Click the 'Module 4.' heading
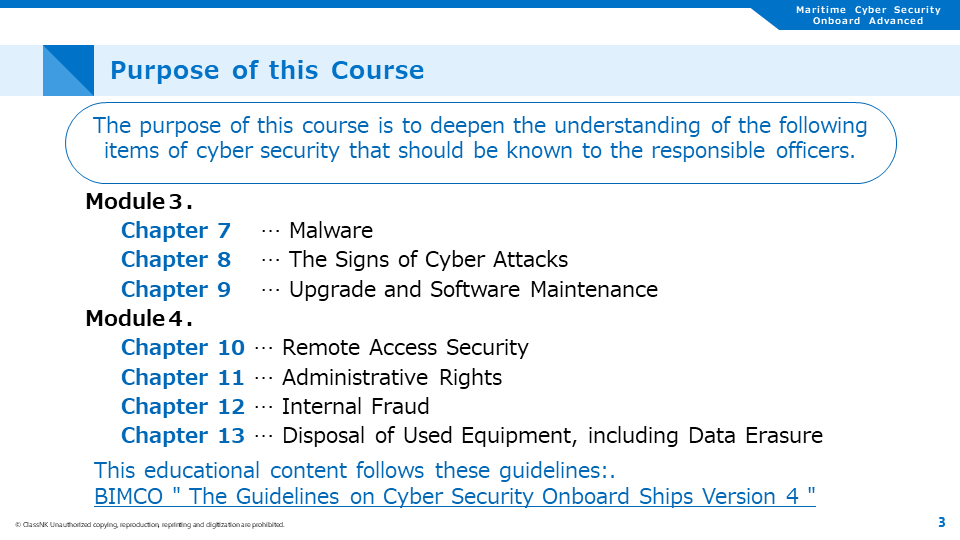 pos(139,319)
